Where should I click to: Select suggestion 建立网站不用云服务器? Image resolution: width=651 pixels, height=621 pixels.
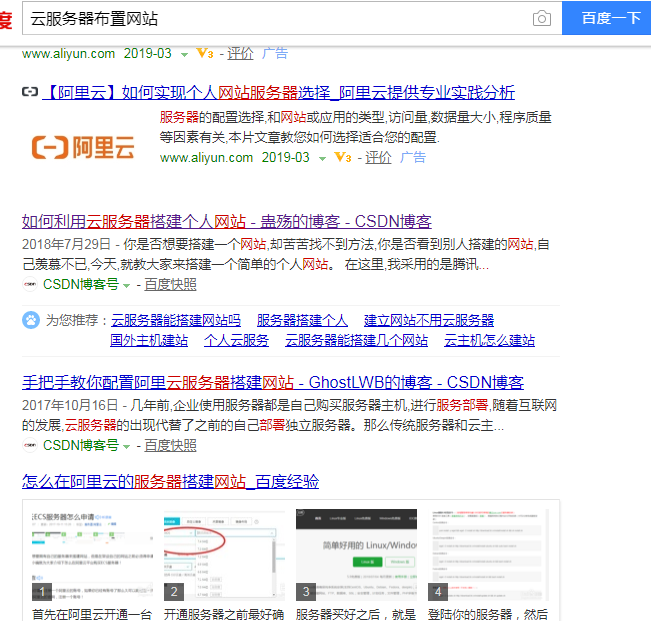[x=429, y=320]
